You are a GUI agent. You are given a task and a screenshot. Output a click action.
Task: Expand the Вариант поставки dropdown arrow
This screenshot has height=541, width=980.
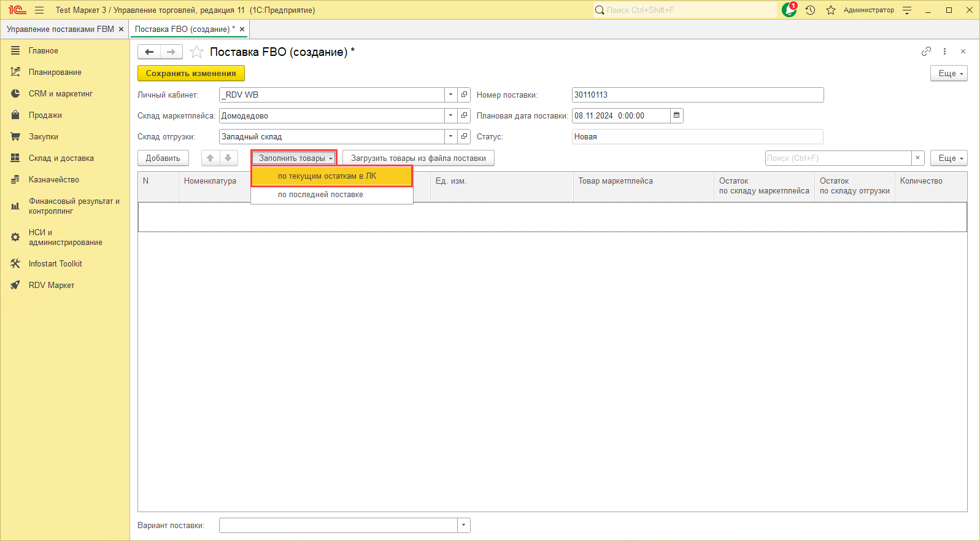[x=463, y=525]
